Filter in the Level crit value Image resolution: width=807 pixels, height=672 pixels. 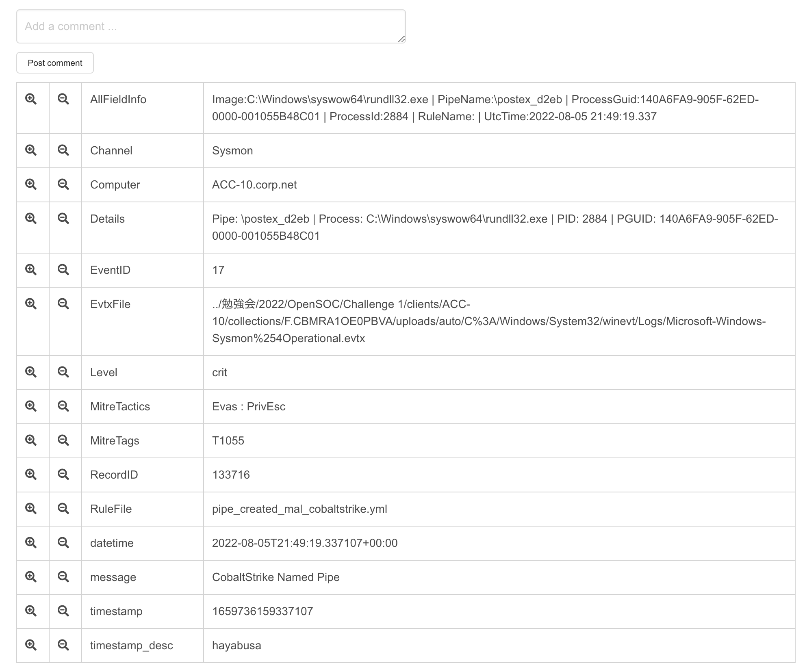[x=31, y=372]
